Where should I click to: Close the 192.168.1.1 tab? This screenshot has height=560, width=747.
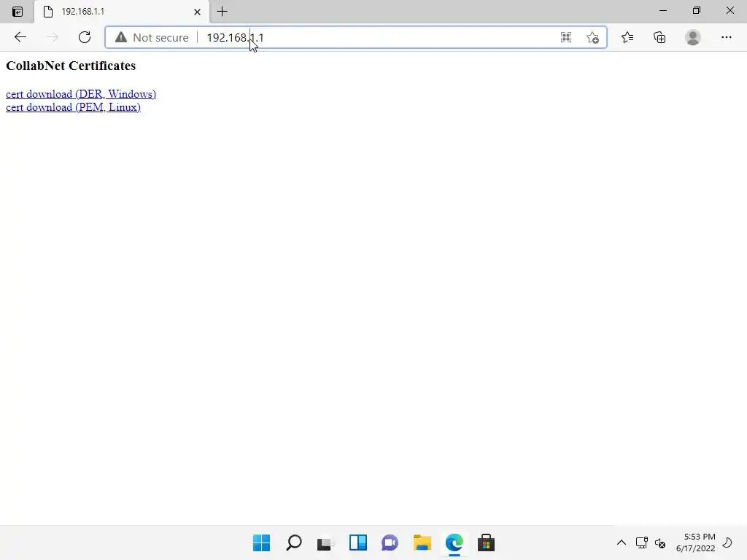tap(197, 12)
